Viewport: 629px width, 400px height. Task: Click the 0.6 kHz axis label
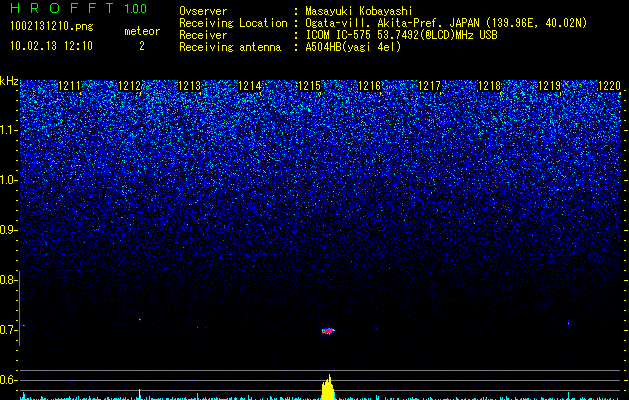[x=8, y=380]
